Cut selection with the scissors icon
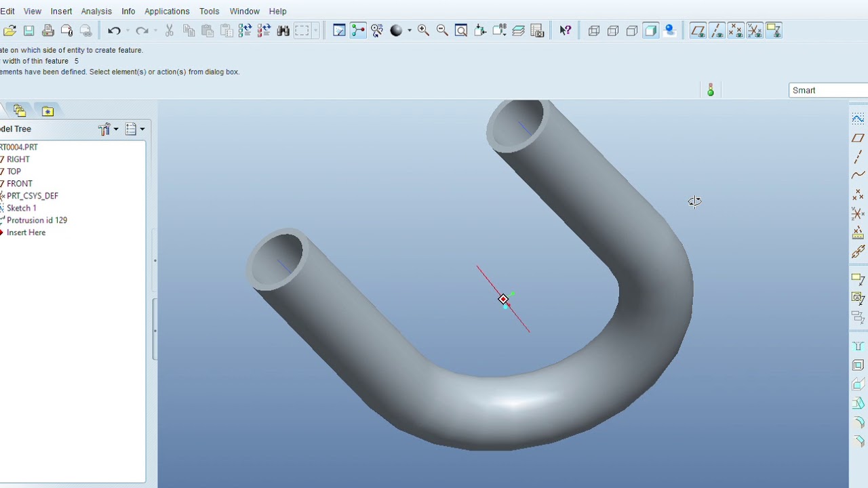 170,30
